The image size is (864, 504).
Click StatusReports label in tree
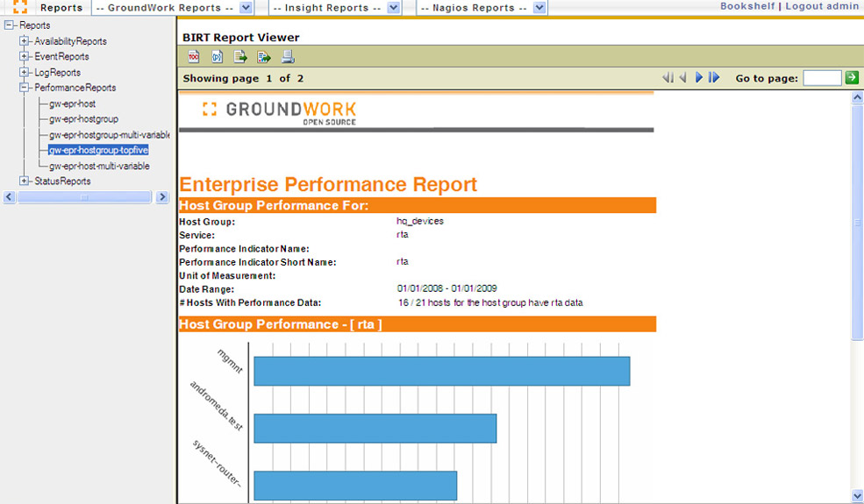coord(63,181)
